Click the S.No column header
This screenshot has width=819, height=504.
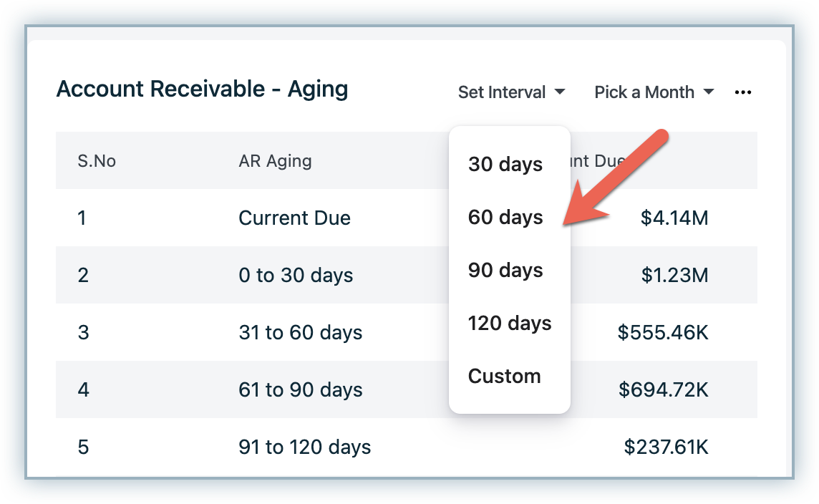97,161
